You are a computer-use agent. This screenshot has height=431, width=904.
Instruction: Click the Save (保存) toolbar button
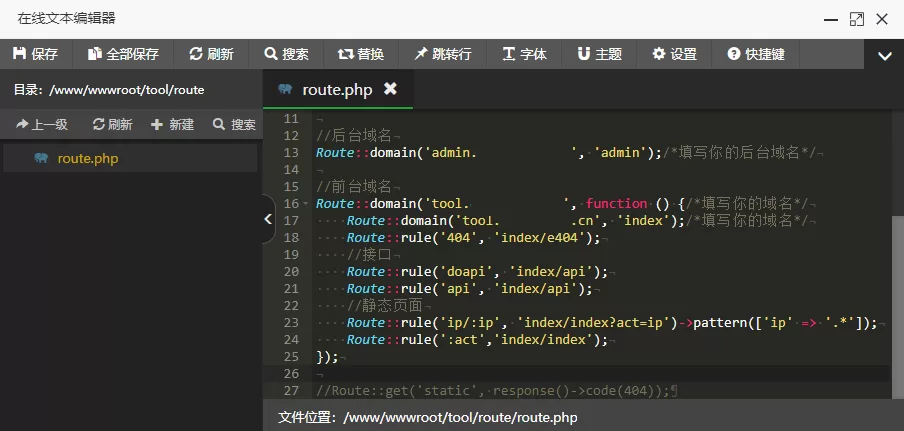[36, 54]
